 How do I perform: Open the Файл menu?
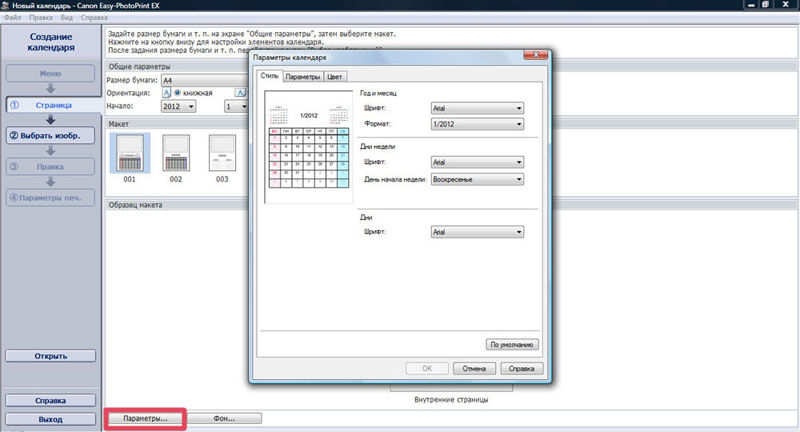tap(13, 17)
